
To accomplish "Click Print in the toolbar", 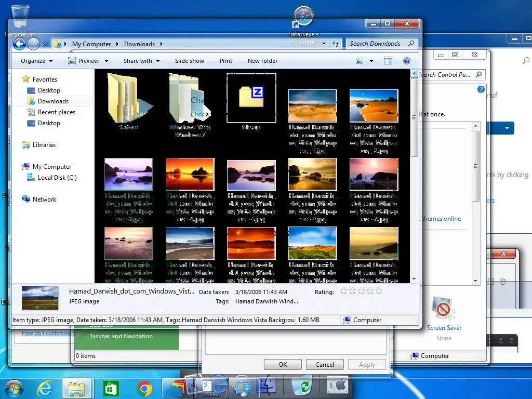I will pyautogui.click(x=225, y=61).
